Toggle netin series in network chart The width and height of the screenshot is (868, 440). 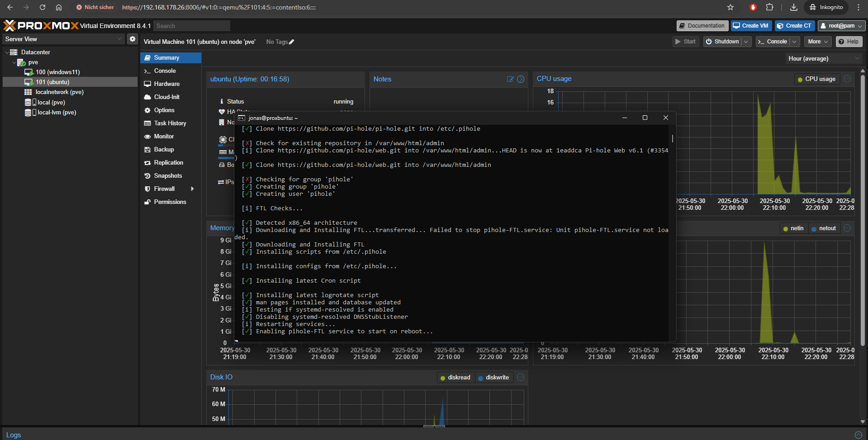coord(793,228)
